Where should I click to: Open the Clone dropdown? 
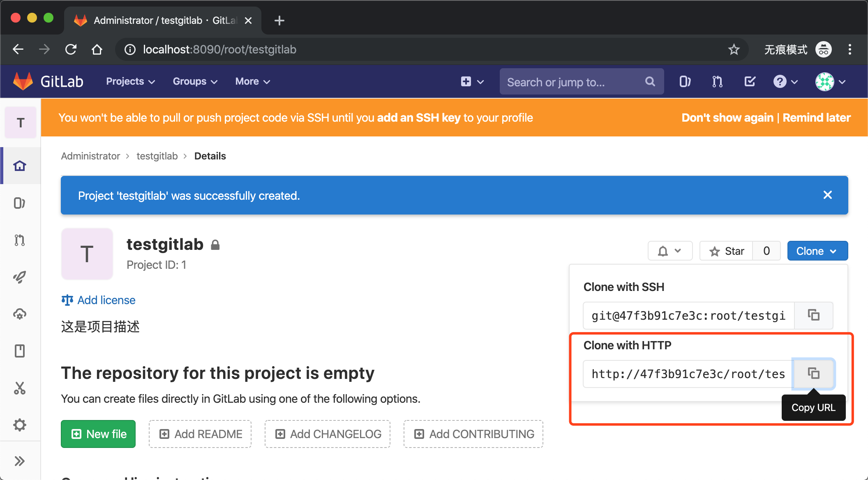[817, 251]
